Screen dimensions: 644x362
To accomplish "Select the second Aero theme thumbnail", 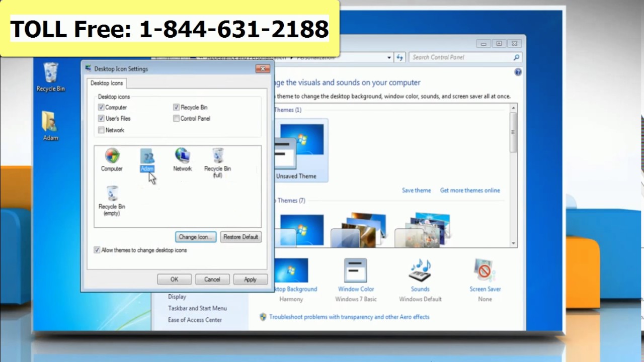I will [358, 230].
